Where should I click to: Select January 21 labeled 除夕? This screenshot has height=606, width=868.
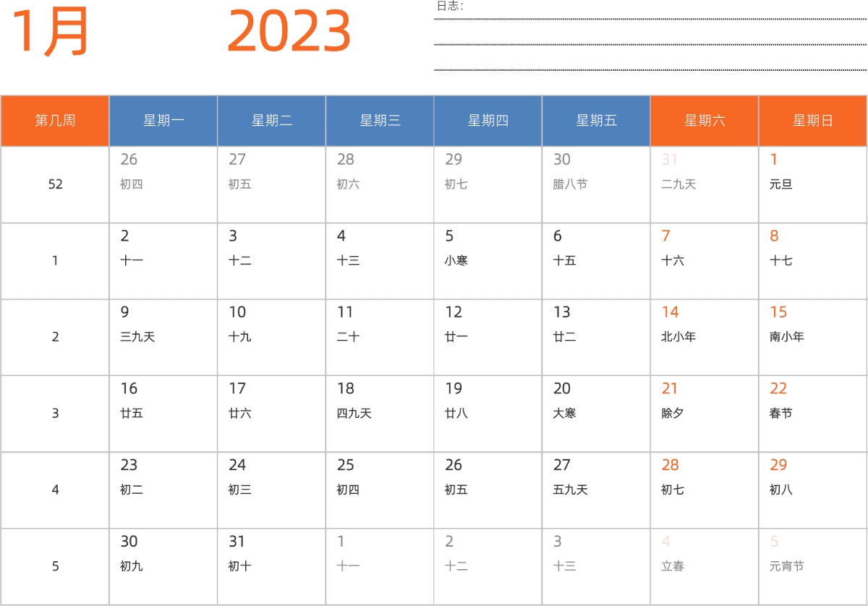click(x=705, y=414)
